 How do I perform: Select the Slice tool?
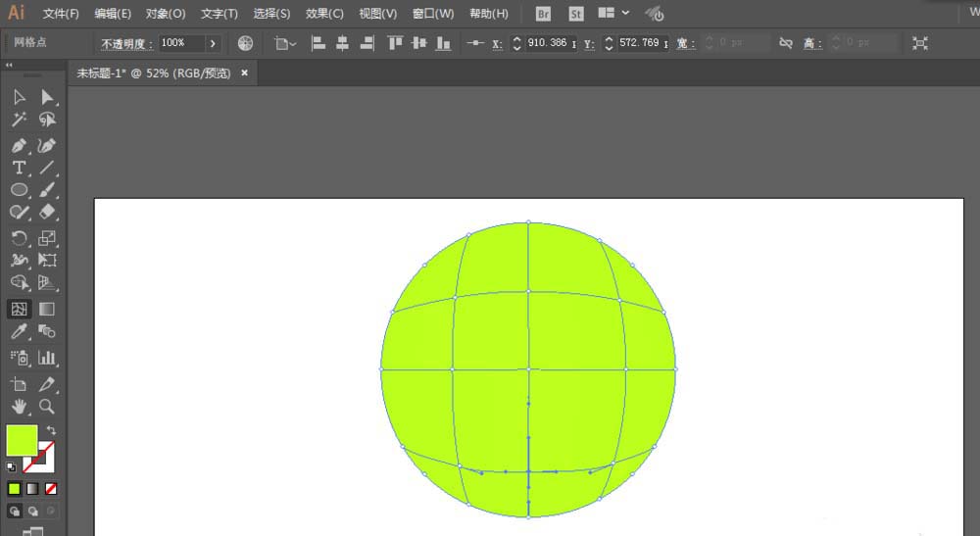click(47, 384)
